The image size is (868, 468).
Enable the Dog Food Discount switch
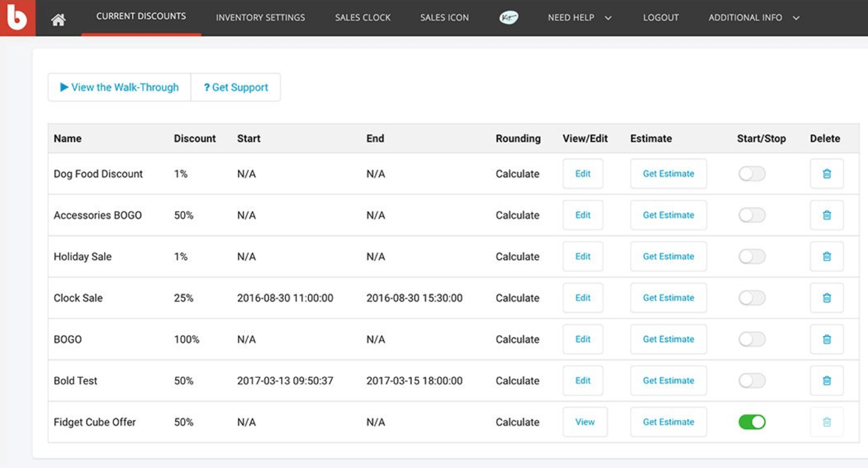(x=752, y=174)
